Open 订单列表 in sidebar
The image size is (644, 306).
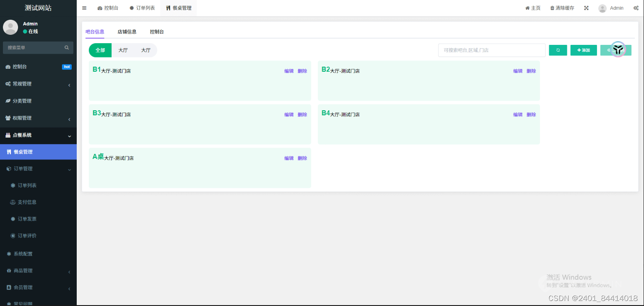[x=38, y=185]
